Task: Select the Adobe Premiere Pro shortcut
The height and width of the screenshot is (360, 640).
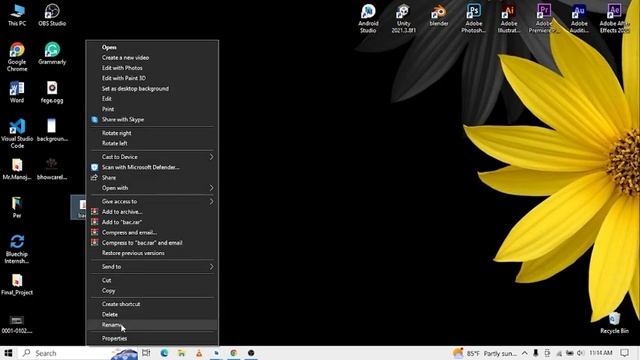Action: coord(544,18)
